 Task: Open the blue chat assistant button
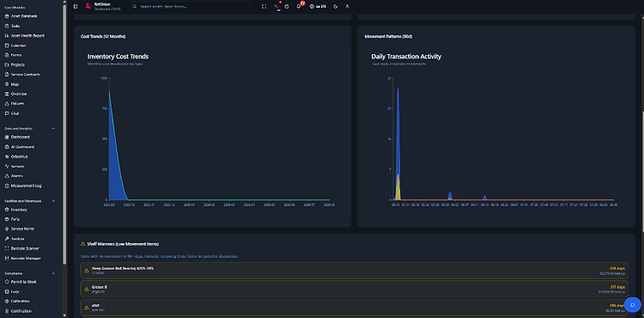pyautogui.click(x=632, y=305)
